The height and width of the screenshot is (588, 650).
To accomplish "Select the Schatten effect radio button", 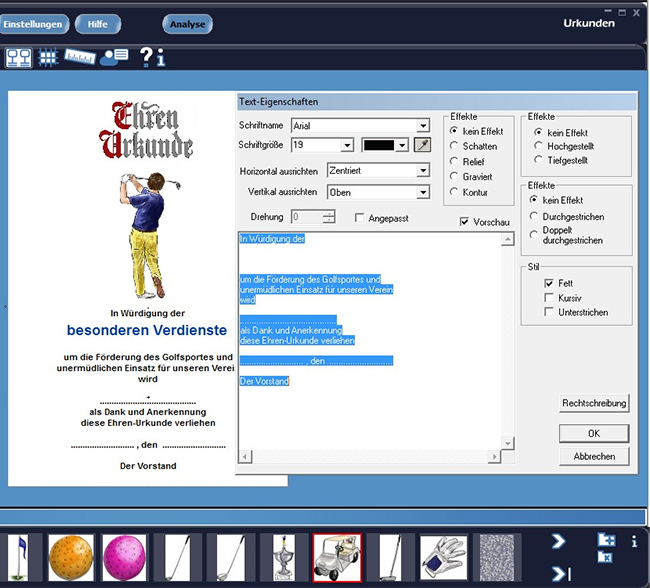I will tap(455, 146).
